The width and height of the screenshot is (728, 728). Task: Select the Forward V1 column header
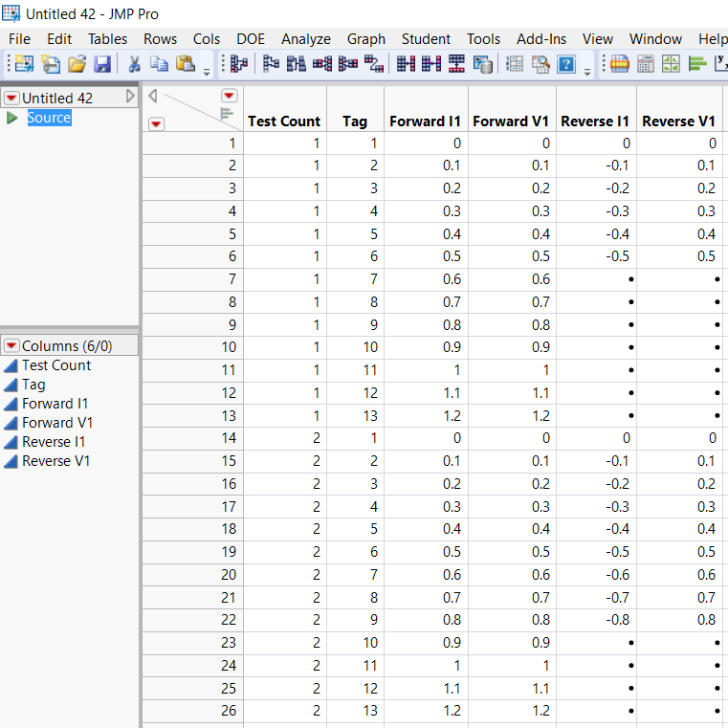tap(511, 121)
